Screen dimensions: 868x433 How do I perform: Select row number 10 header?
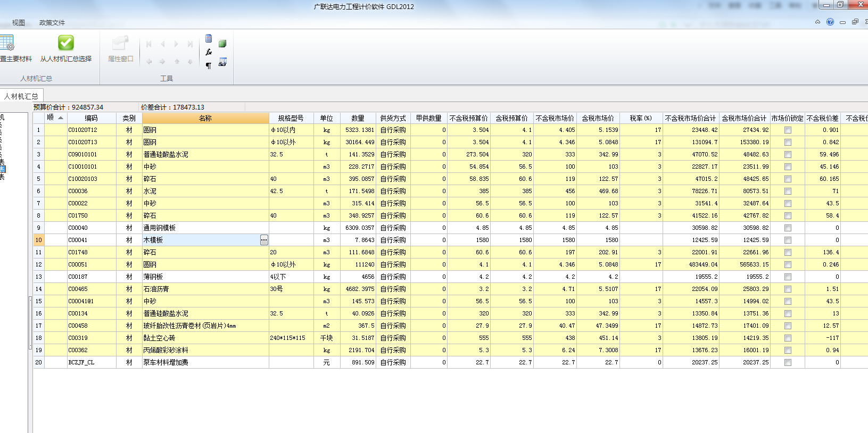click(38, 240)
